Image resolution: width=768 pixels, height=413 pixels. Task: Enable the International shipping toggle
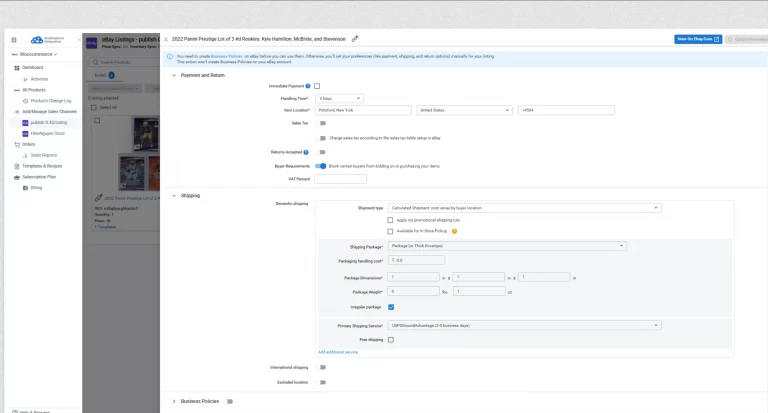tap(322, 367)
